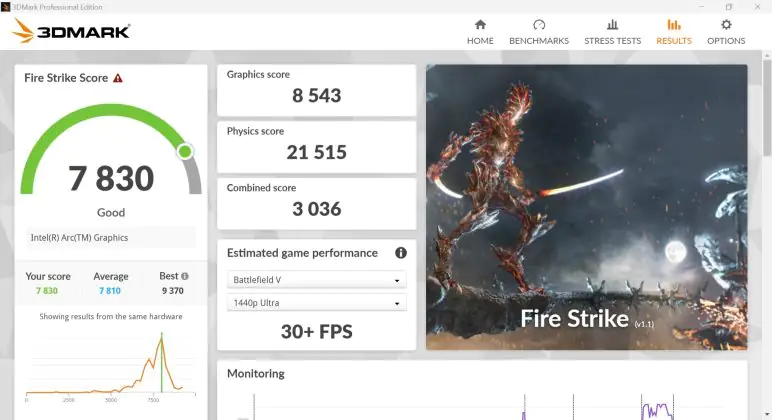This screenshot has height=420, width=772.
Task: Open the Battlefield V game dropdown
Action: pyautogui.click(x=317, y=280)
